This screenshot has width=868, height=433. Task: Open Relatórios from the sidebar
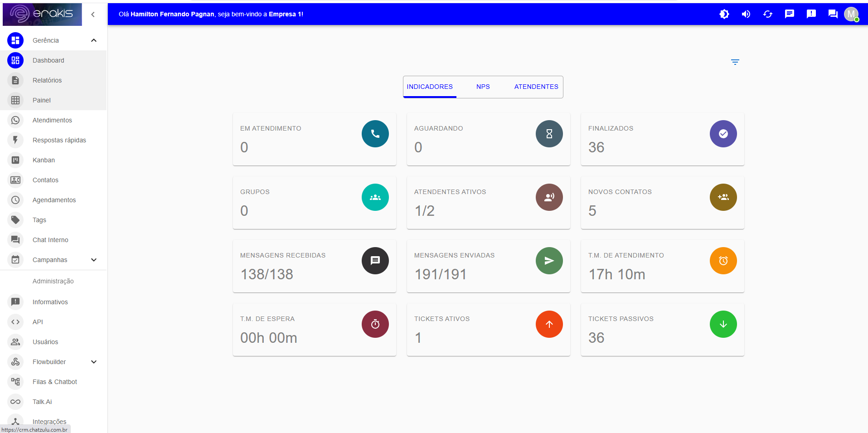pos(47,80)
